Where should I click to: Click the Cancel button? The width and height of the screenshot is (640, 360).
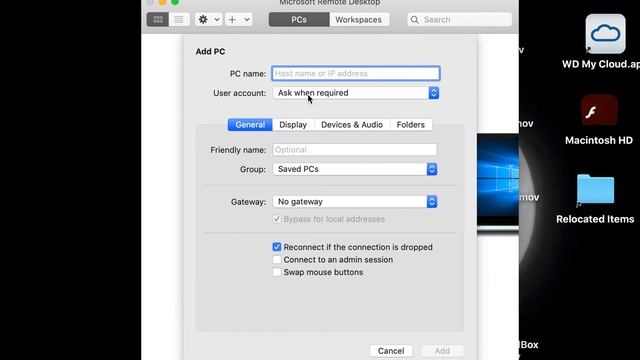pos(391,351)
